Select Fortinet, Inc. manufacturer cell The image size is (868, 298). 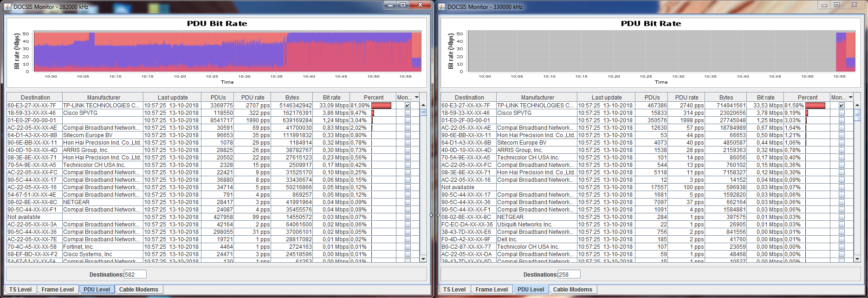[103, 247]
